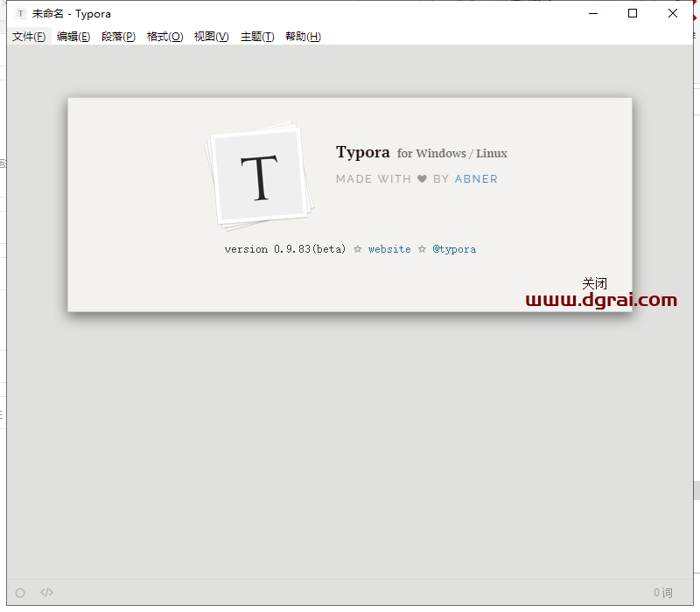Open the 编辑 menu
Viewport: 700px width, 612px height.
point(75,37)
